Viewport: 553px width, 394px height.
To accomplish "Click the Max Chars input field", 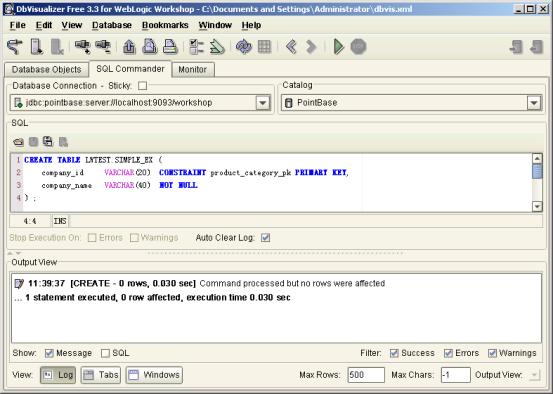I will (455, 375).
